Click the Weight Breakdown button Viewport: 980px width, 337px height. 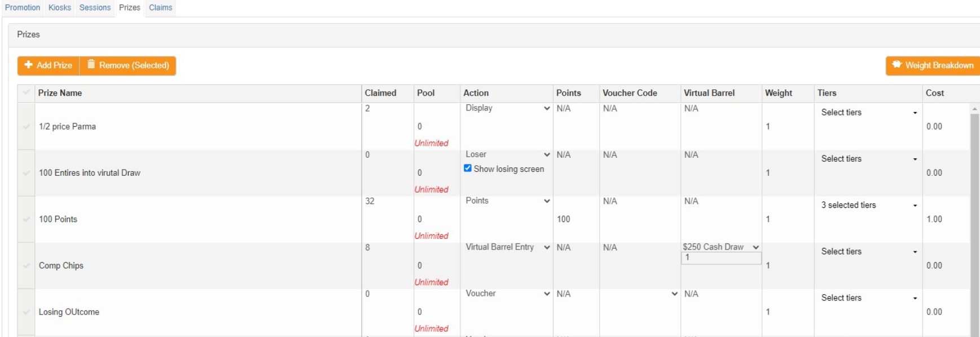coord(933,65)
